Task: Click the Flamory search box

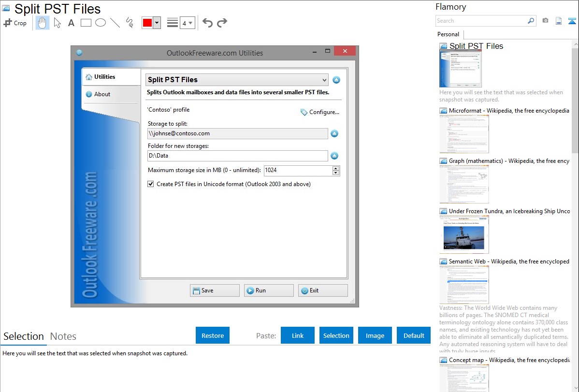Action: pyautogui.click(x=481, y=21)
